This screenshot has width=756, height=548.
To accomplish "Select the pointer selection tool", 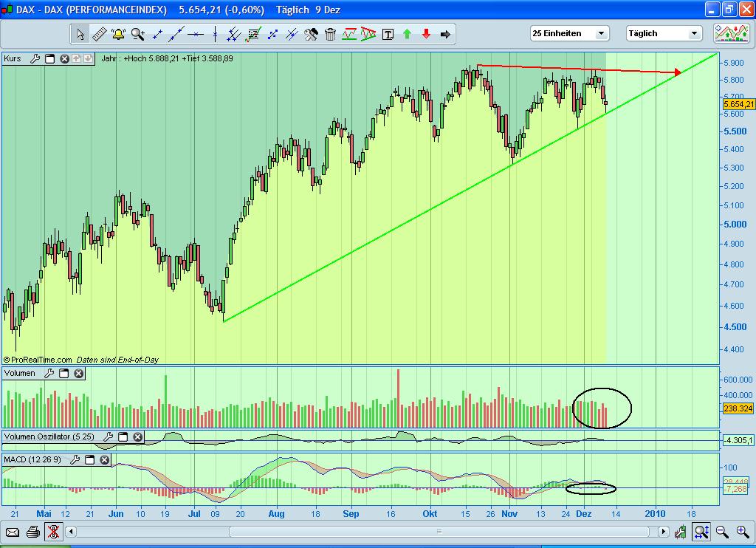I will 81,33.
